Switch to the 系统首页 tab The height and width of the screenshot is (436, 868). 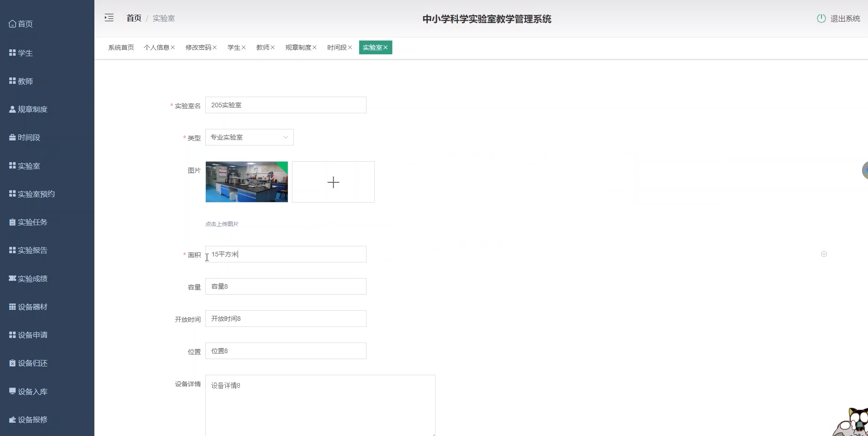[x=121, y=47]
